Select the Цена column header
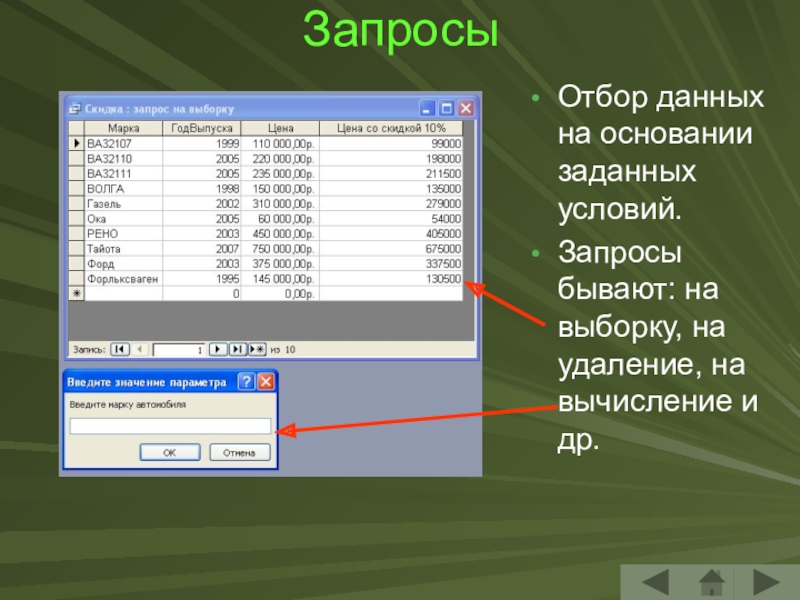The image size is (800, 600). click(280, 129)
